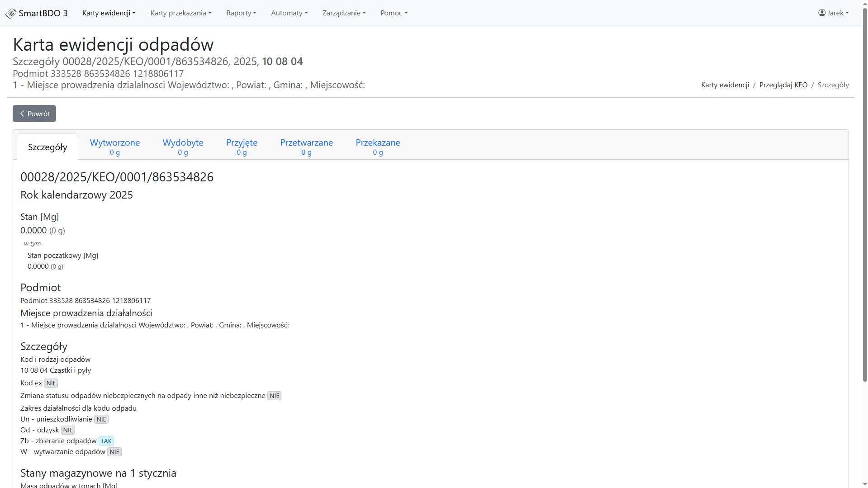Viewport: 868px width, 488px height.
Task: Open the Zarządzanie menu
Action: (x=344, y=13)
